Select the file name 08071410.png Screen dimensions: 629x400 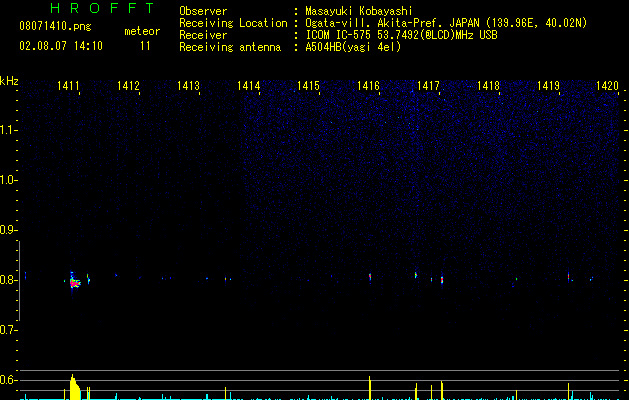pos(55,27)
